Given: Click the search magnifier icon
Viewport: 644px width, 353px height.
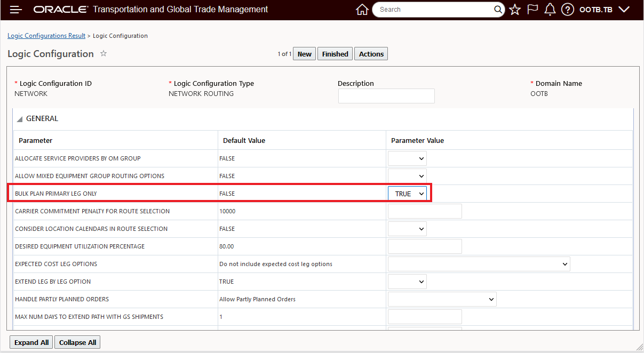Looking at the screenshot, I should (498, 10).
